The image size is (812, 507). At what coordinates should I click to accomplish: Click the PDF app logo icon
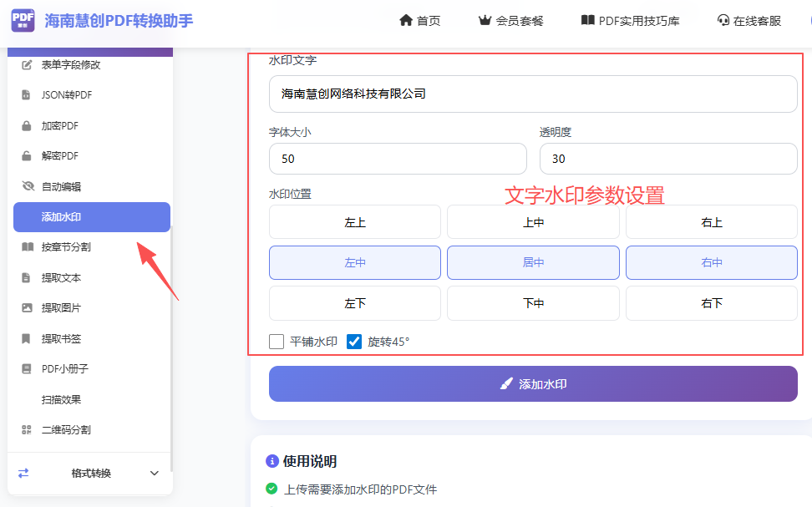23,20
